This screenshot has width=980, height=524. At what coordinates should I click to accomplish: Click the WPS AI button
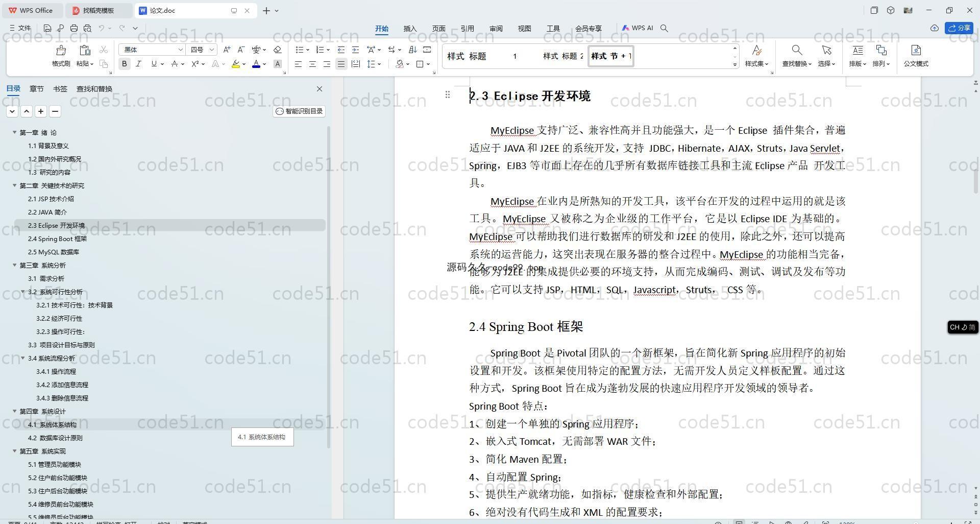click(638, 28)
